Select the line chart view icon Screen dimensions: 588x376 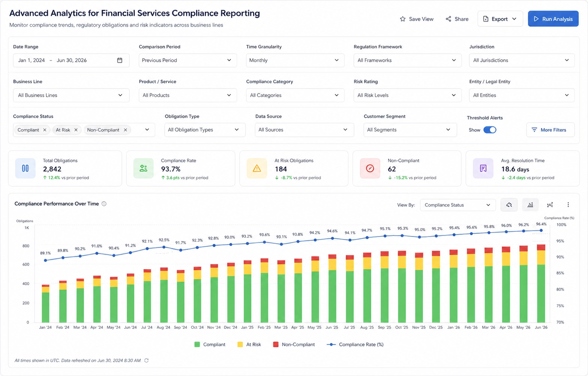coord(550,205)
